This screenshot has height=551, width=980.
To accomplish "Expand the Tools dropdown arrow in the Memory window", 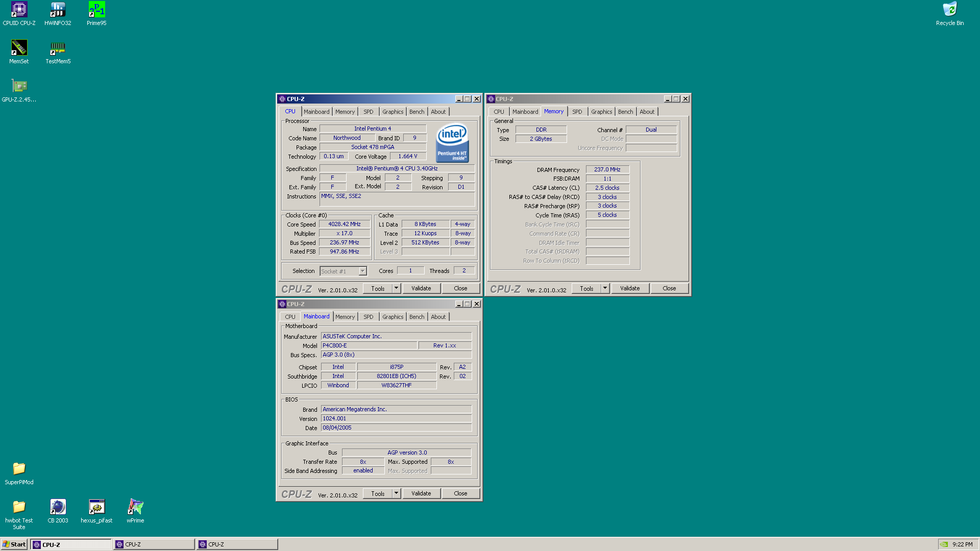I will point(605,288).
